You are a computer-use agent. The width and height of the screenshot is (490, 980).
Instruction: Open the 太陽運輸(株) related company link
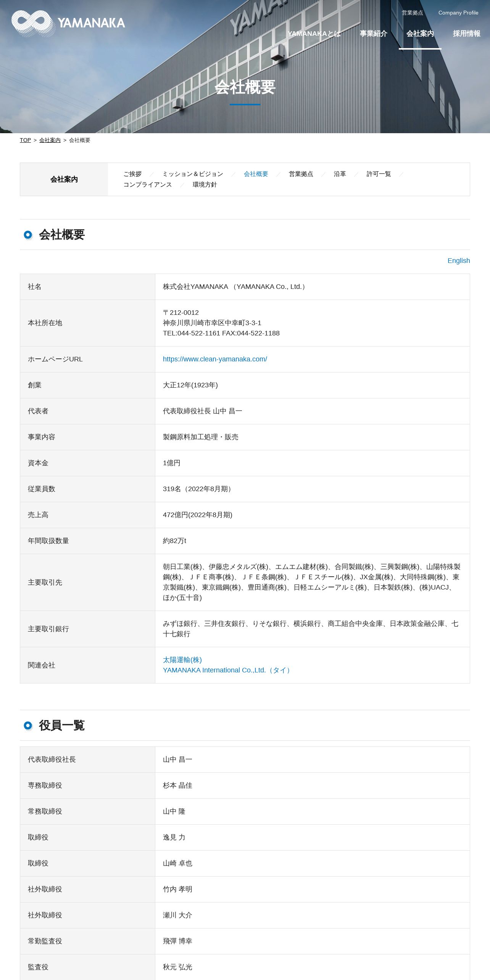pos(182,660)
